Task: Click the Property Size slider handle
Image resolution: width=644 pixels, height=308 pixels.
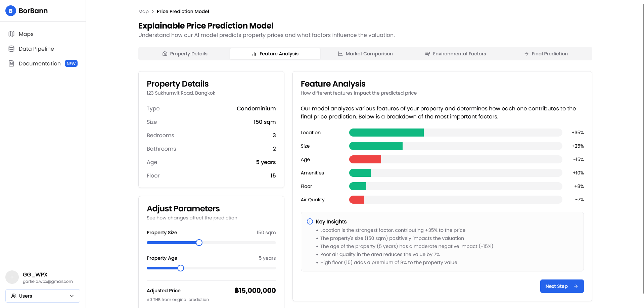Action: [x=199, y=243]
